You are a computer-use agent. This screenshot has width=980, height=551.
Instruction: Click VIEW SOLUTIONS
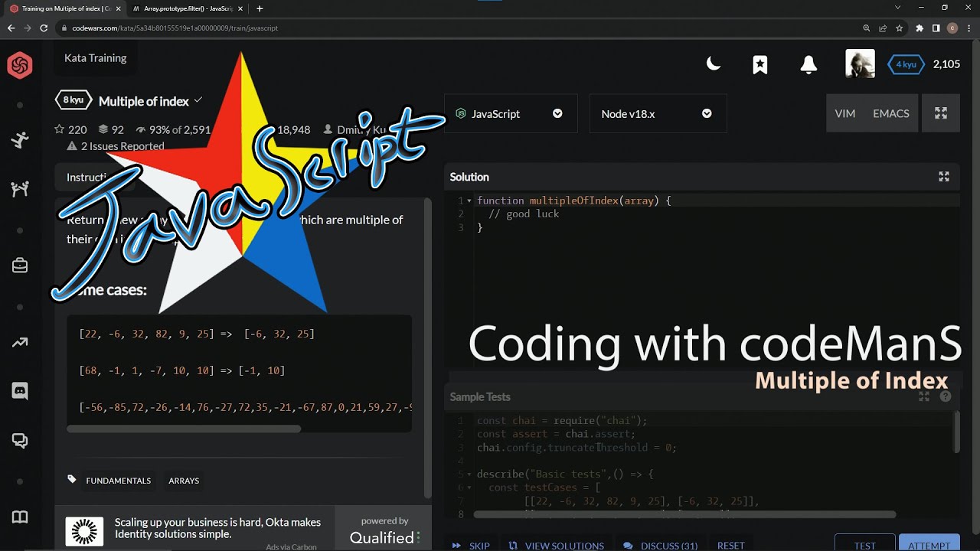[557, 546]
